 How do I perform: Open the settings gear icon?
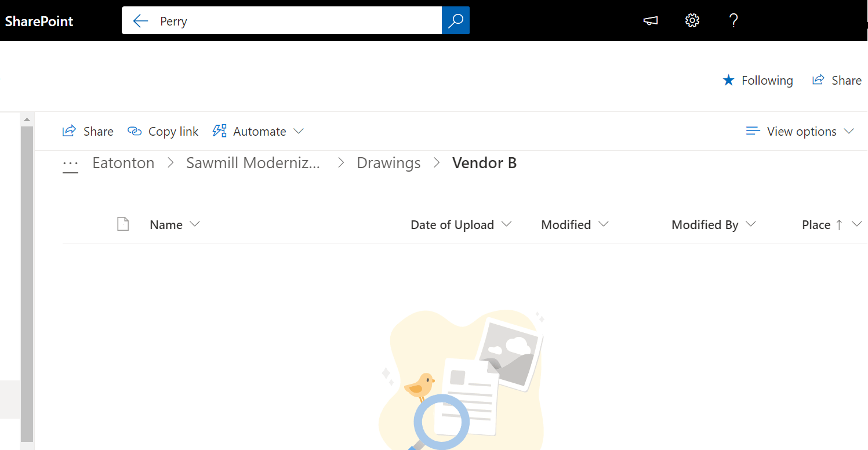pos(692,21)
